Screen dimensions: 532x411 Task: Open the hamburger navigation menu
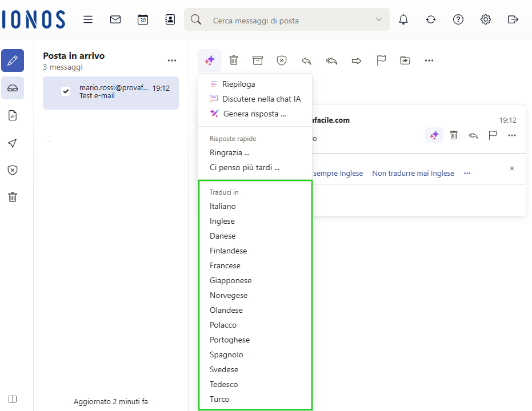click(88, 19)
